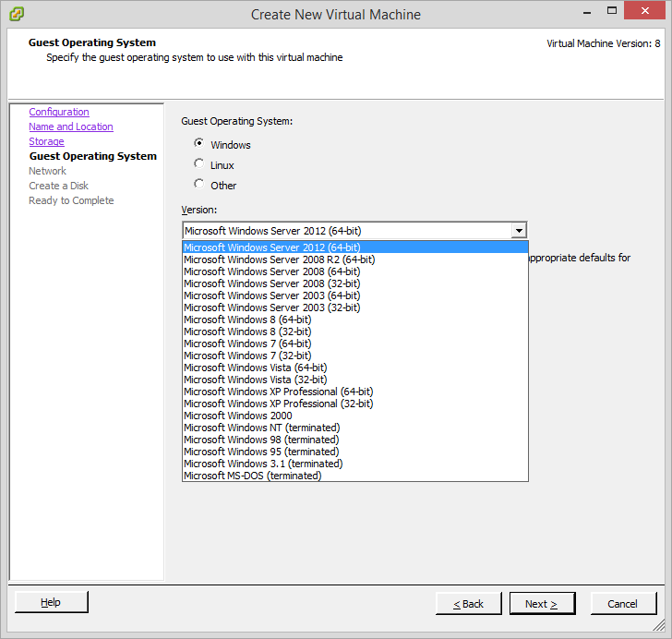Go to Name and Location step
This screenshot has height=639, width=672.
click(71, 127)
